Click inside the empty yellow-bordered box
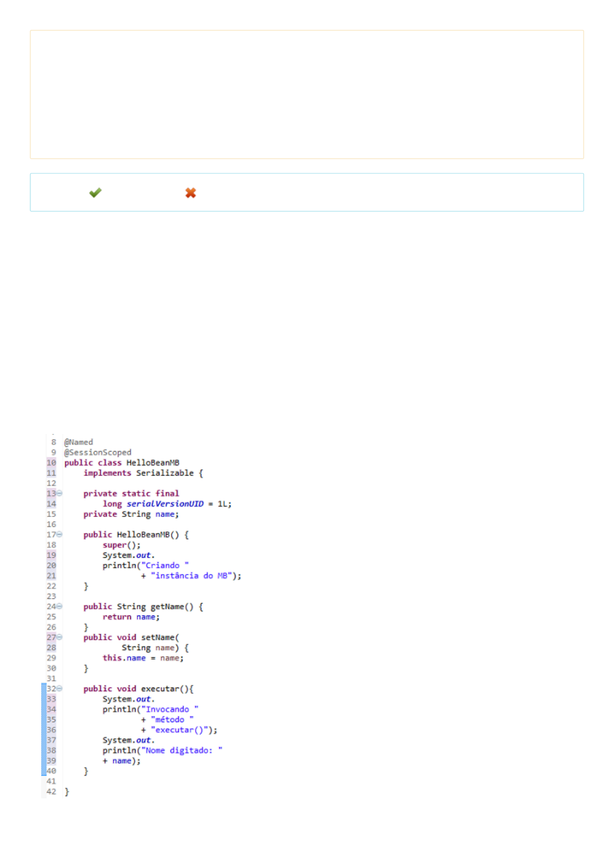The height and width of the screenshot is (868, 613). click(306, 94)
